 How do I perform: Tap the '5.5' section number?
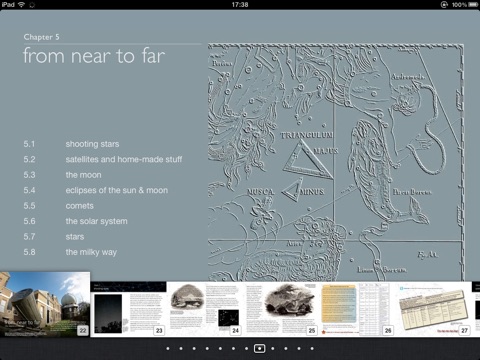pos(29,206)
